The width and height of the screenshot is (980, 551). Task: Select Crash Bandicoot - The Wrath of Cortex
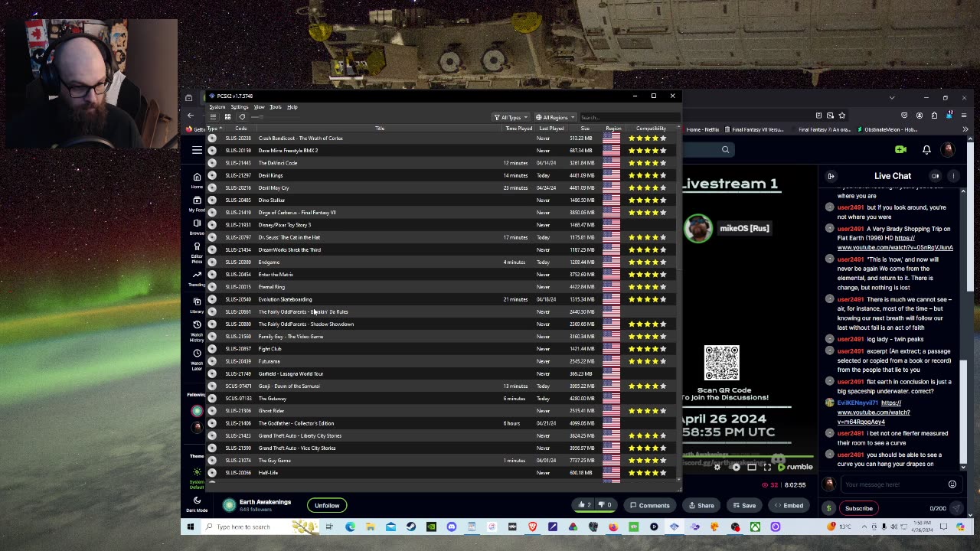click(x=440, y=138)
